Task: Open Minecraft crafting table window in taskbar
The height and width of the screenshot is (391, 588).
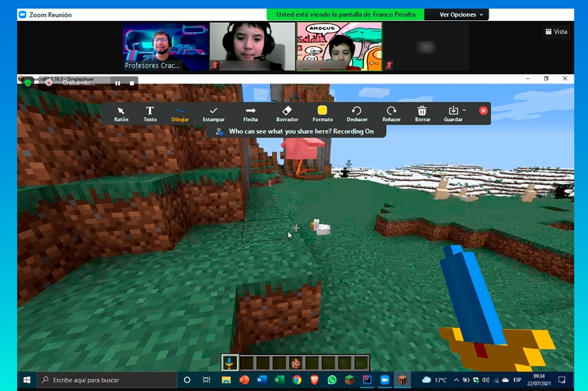Action: coord(403,380)
